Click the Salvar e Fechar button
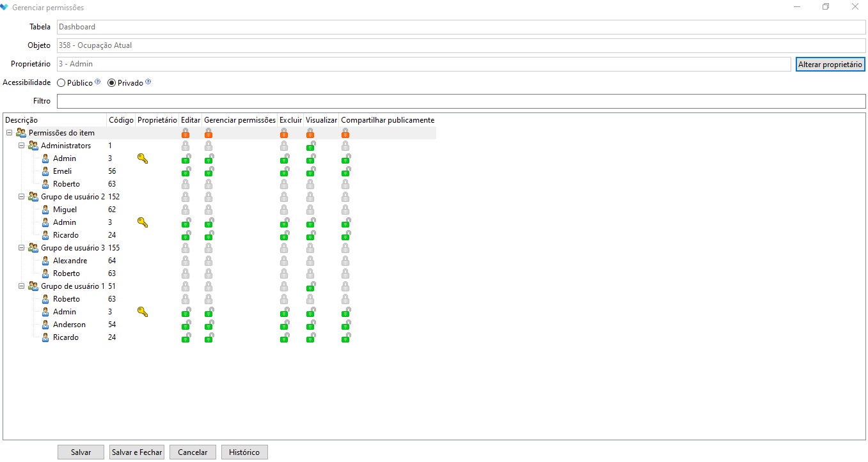Viewport: 868px width, 462px height. [x=137, y=452]
